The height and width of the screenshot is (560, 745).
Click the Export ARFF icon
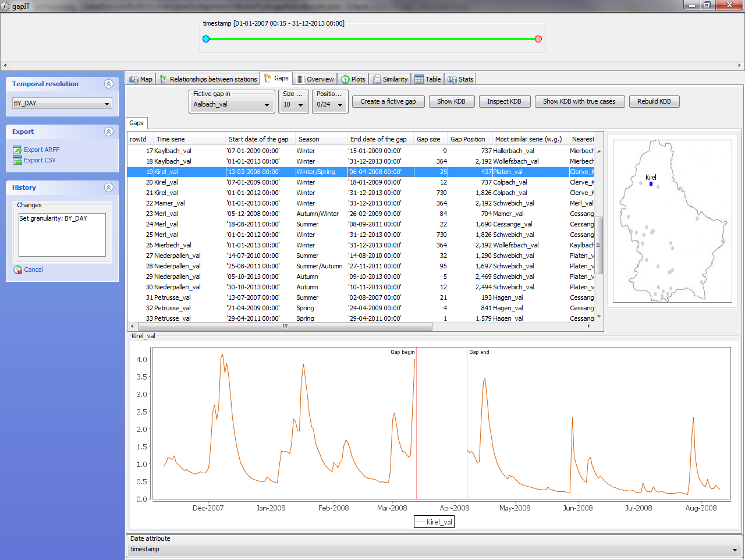(x=17, y=150)
